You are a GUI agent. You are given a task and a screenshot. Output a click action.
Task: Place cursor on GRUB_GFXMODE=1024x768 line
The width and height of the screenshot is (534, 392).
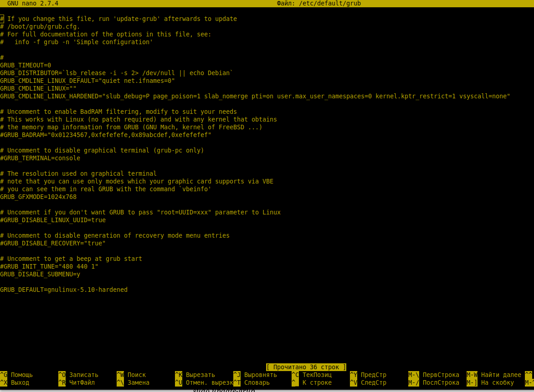[x=38, y=197]
